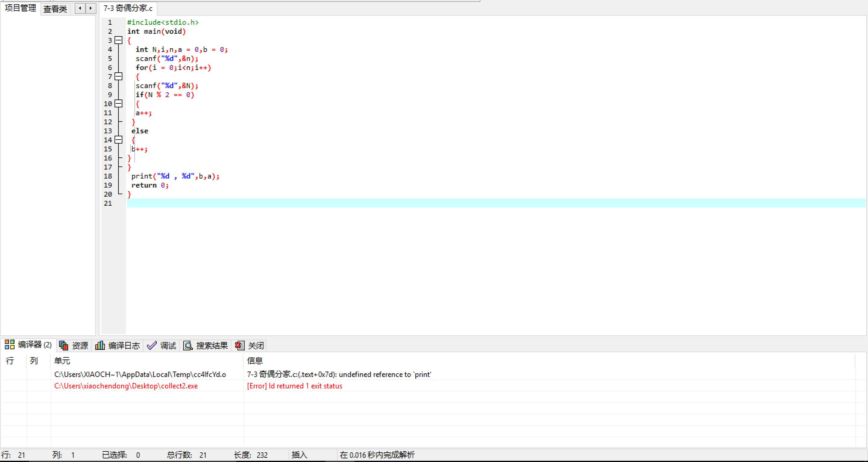
Task: Click the else keyword on line 13
Action: click(140, 131)
